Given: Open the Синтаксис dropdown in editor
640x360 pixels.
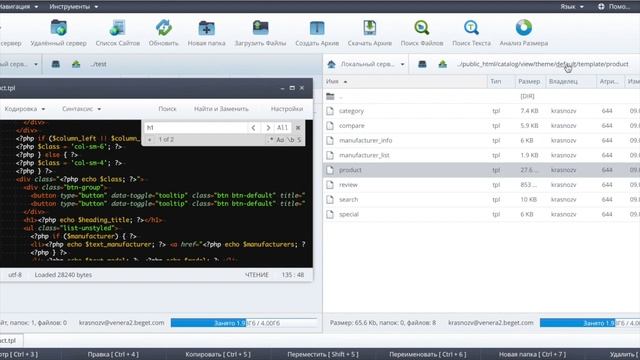Looking at the screenshot, I should click(82, 109).
